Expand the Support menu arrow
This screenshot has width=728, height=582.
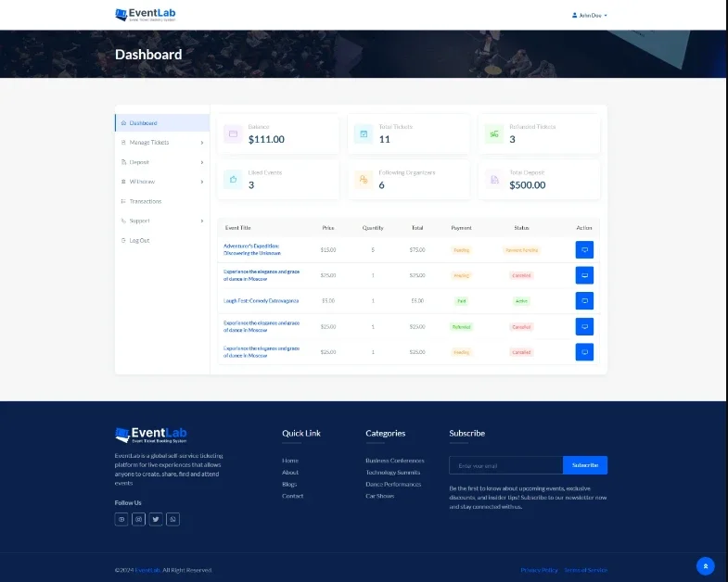pyautogui.click(x=202, y=221)
